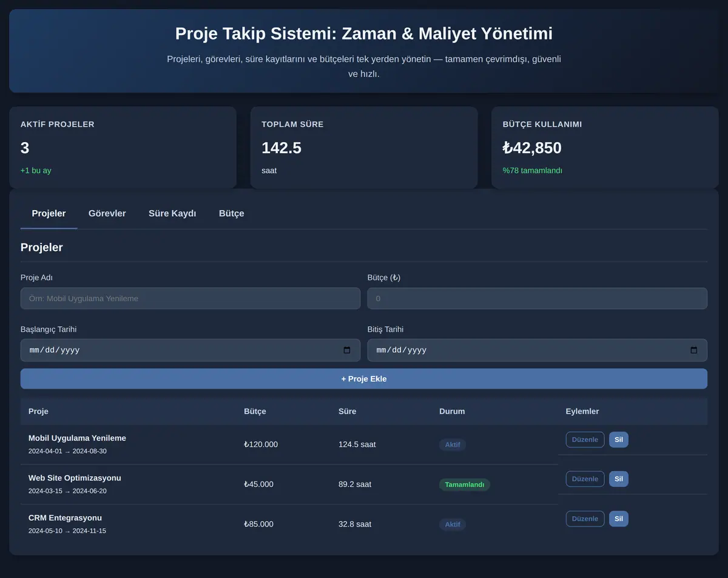The width and height of the screenshot is (728, 578).
Task: Delete the Mobil Uygulama Yenileme project
Action: [619, 440]
